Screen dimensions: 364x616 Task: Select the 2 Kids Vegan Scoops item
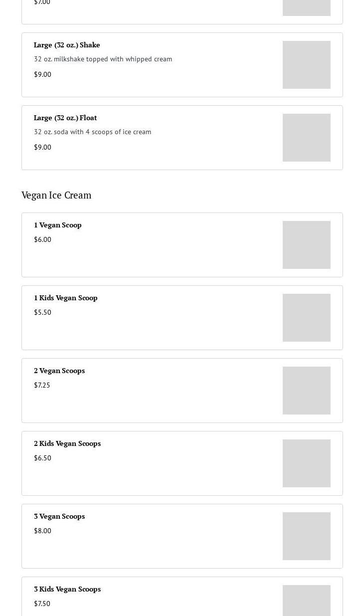(67, 443)
